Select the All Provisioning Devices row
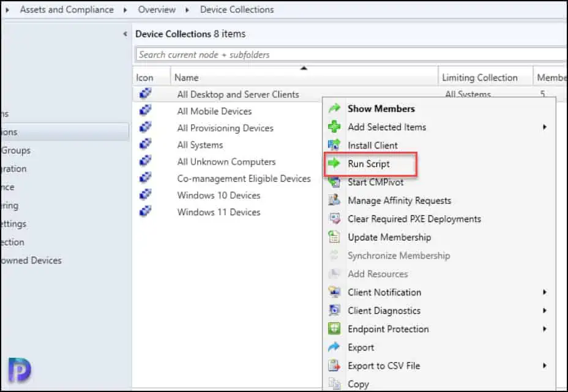Screen dimensions: 568x392 [x=227, y=128]
